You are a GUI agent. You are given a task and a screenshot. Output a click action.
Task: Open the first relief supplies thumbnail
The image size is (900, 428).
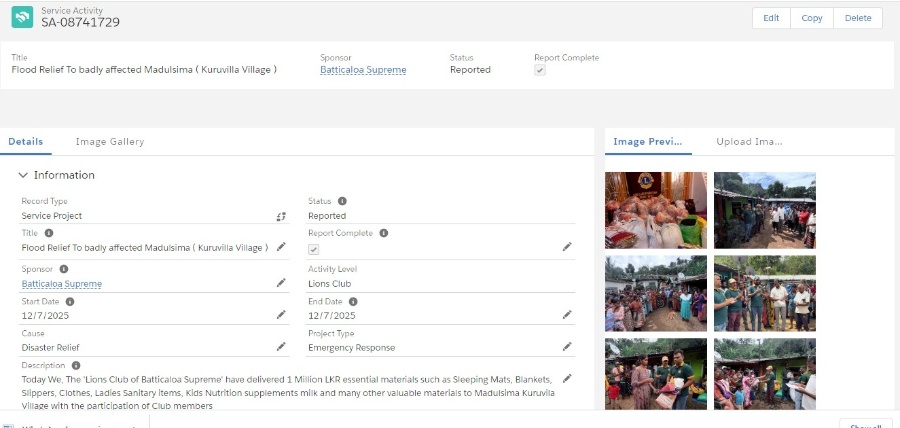[655, 210]
